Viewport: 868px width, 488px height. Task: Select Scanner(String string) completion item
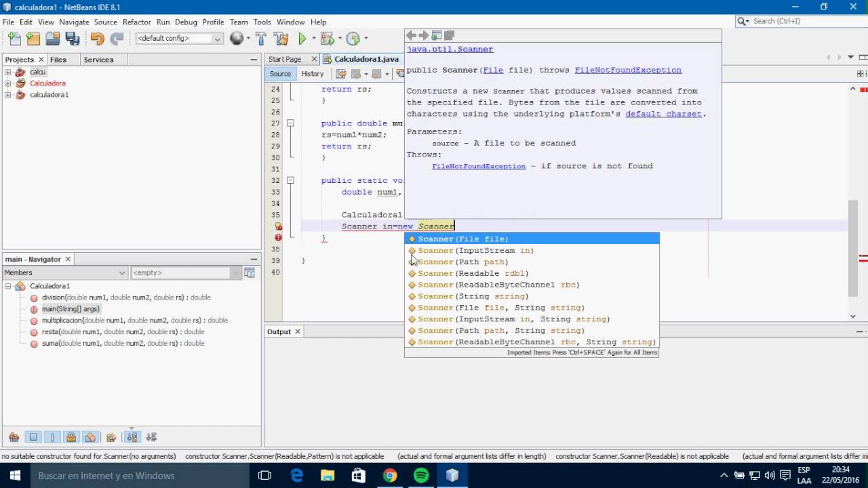(532, 296)
